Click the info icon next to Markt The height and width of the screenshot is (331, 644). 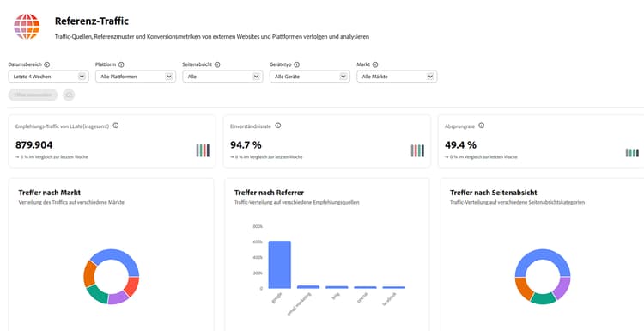(x=375, y=64)
